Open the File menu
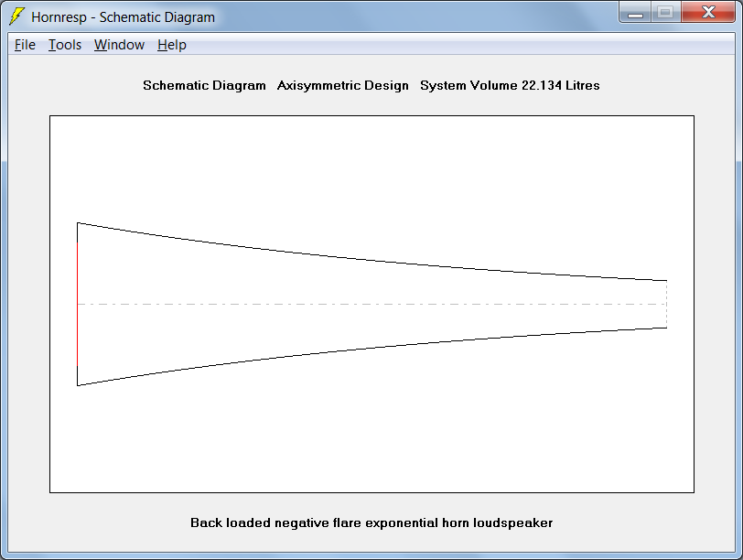Image resolution: width=743 pixels, height=560 pixels. (x=25, y=45)
